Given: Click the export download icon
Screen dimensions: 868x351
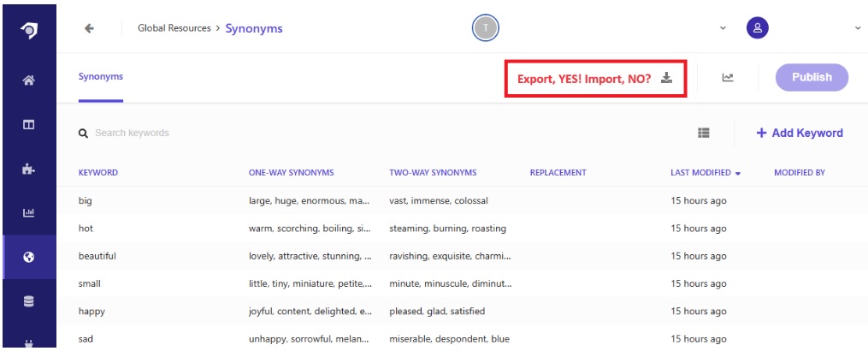Looking at the screenshot, I should click(666, 78).
